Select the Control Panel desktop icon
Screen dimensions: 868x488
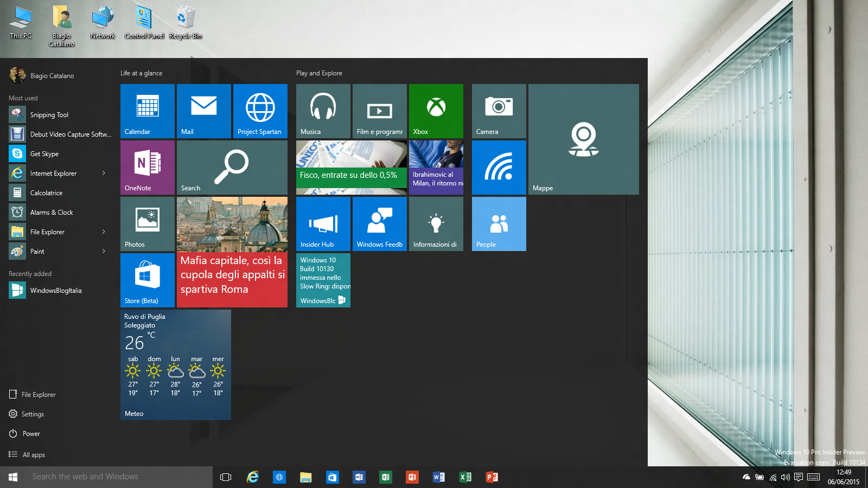tap(144, 23)
